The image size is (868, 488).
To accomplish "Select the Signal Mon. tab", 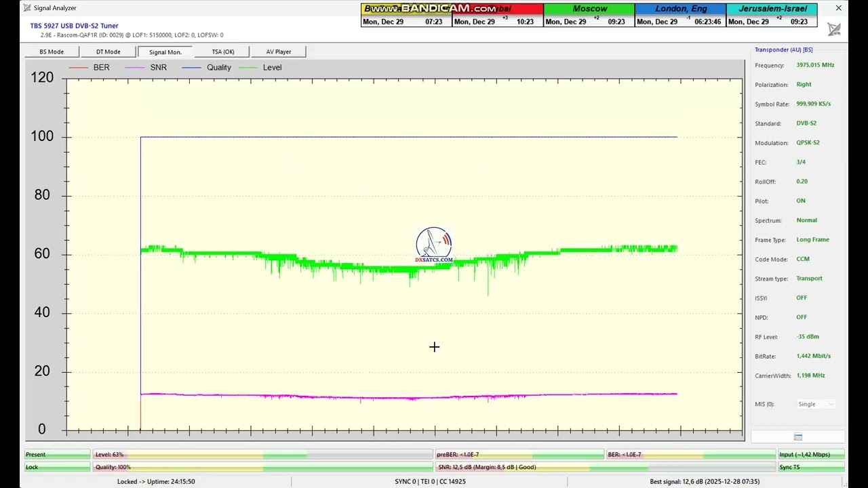I will coord(165,52).
